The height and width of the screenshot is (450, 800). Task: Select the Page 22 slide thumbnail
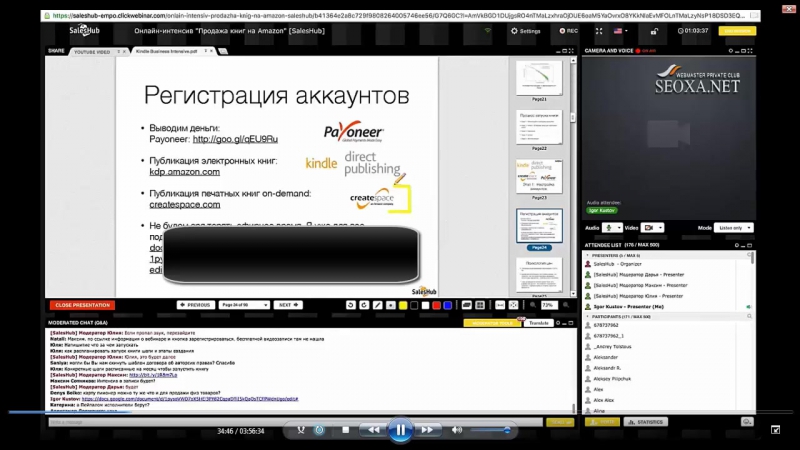(539, 127)
